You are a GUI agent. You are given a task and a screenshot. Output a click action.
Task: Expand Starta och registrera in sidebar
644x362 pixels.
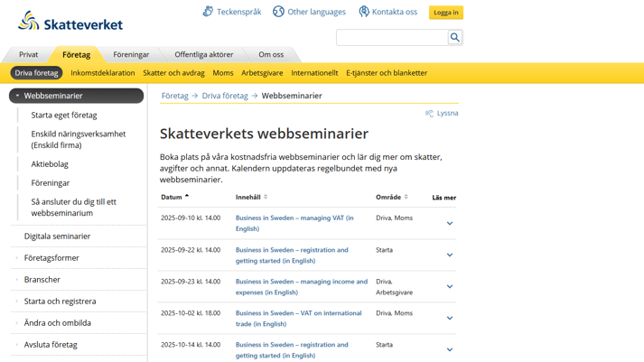60,302
